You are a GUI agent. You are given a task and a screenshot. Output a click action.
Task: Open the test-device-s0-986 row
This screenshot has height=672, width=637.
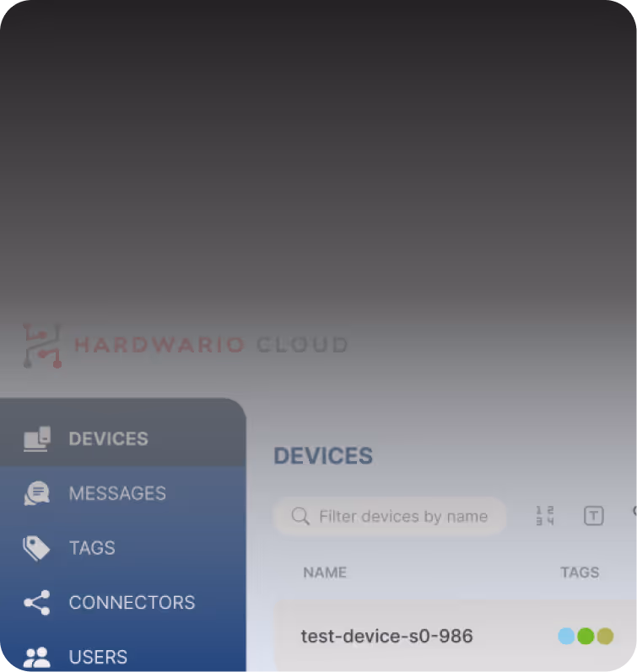point(456,636)
